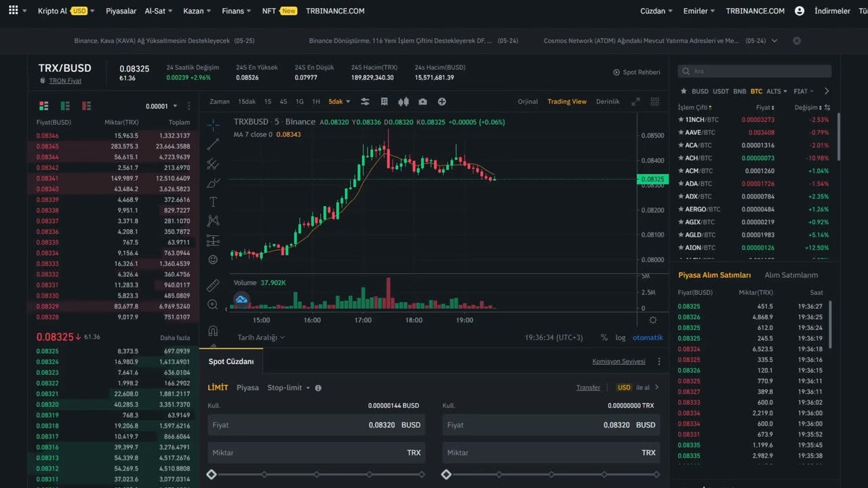Screen dimensions: 868x488
Task: Add a comparison symbol with plus icon
Action: [x=442, y=102]
